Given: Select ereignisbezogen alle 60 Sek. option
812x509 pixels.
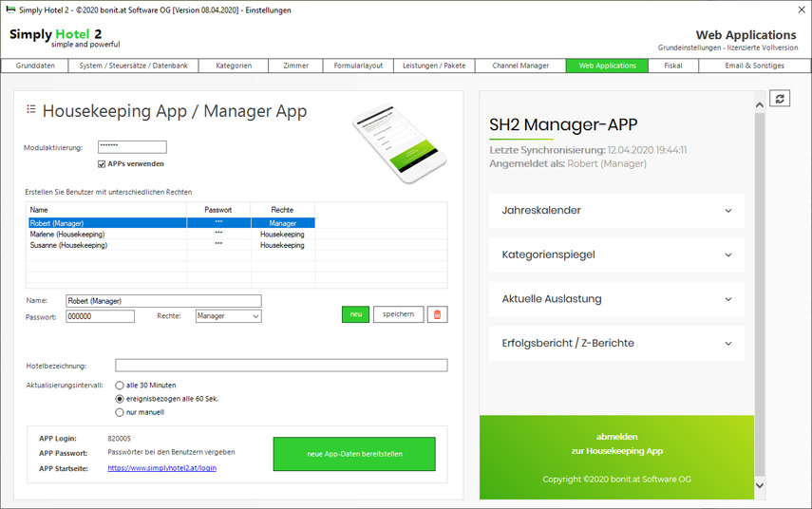Looking at the screenshot, I should tap(120, 399).
